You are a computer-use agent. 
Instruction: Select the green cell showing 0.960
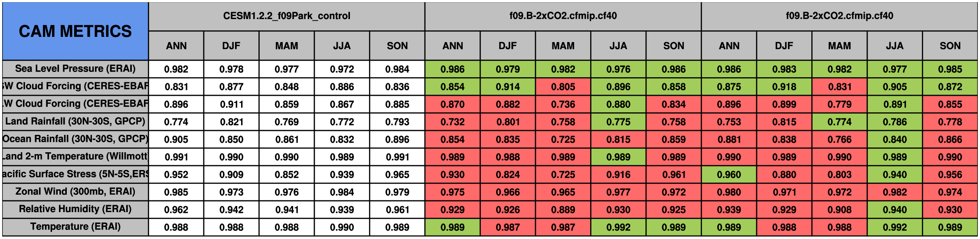tap(729, 175)
